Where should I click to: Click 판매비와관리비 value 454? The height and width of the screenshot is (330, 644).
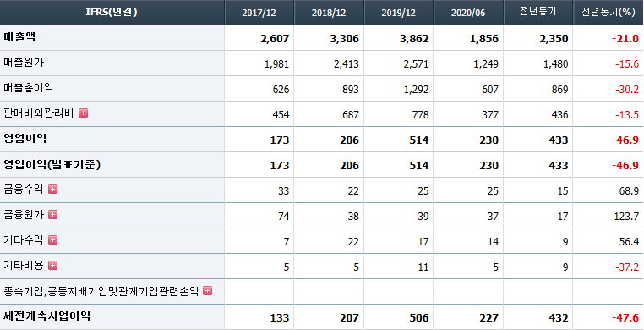tap(281, 115)
